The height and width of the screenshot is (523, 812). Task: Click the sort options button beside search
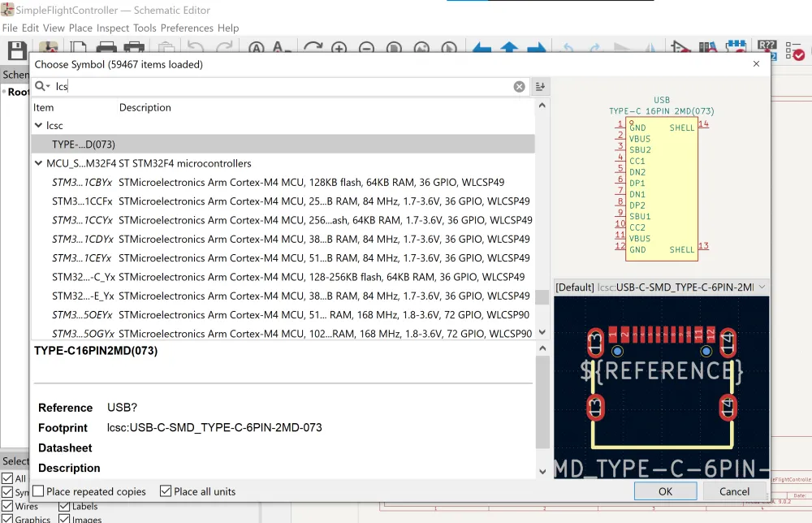541,87
